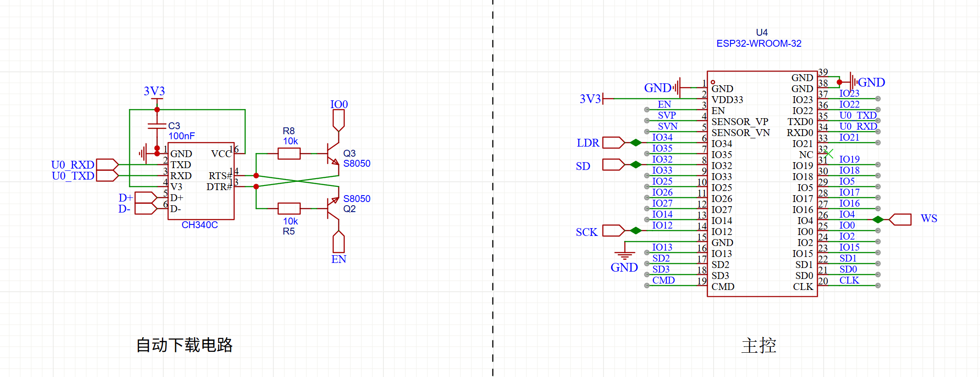Select the blue IO19 net label
The height and width of the screenshot is (377, 980).
tap(849, 159)
